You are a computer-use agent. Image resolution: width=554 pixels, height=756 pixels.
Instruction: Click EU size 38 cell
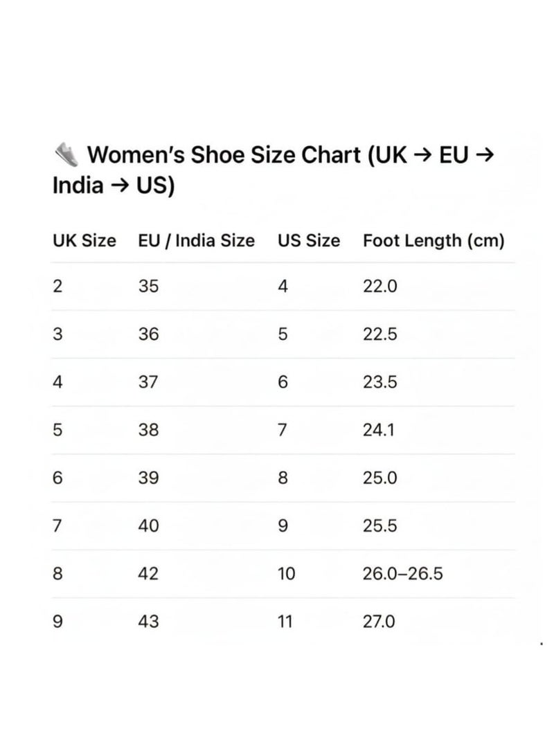[x=148, y=430]
